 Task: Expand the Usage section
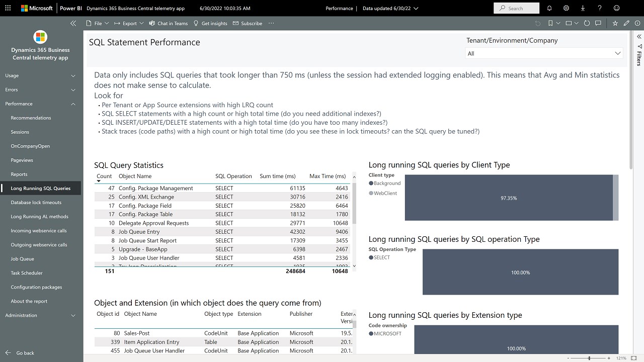[x=41, y=75]
